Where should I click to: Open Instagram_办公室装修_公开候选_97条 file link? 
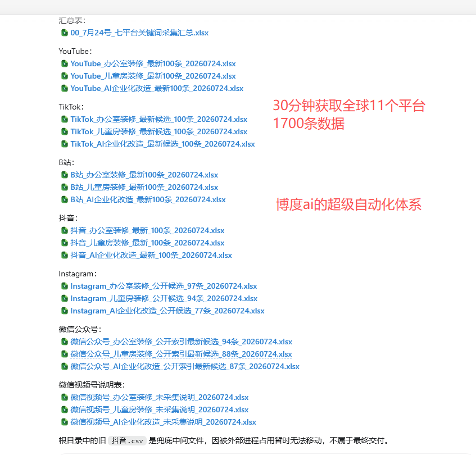(164, 286)
